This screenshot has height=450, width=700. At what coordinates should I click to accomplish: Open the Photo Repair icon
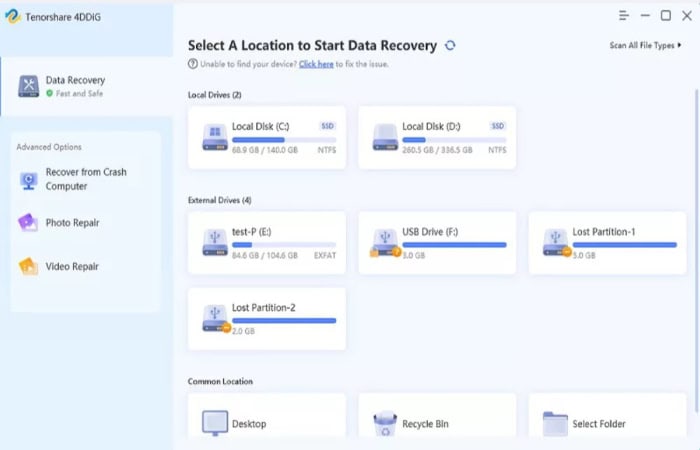pyautogui.click(x=28, y=222)
